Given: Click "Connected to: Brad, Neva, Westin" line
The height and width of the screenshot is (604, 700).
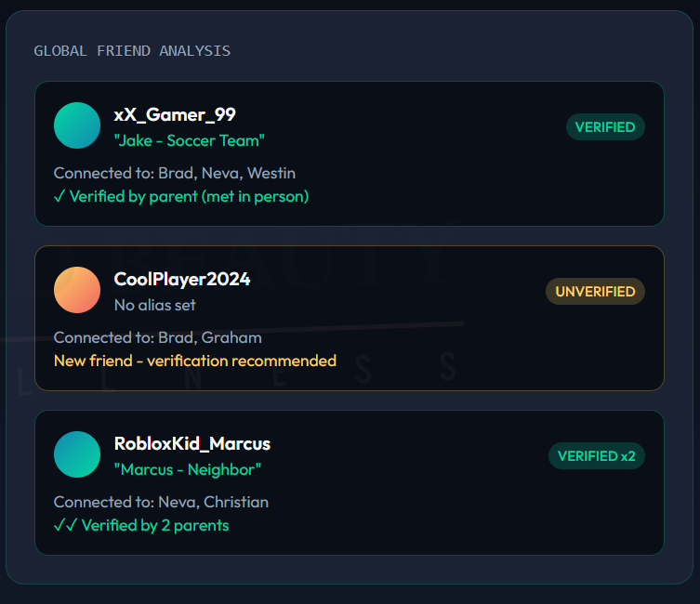Looking at the screenshot, I should click(175, 173).
